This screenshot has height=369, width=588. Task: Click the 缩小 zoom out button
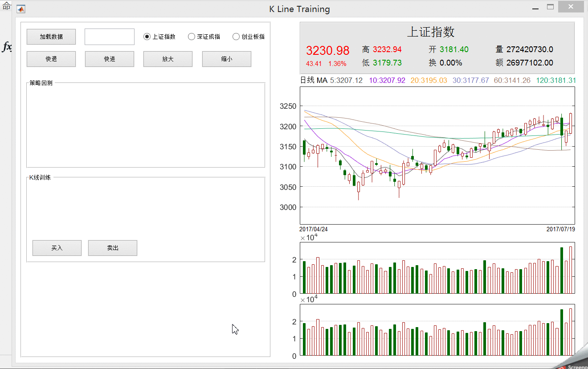(227, 59)
